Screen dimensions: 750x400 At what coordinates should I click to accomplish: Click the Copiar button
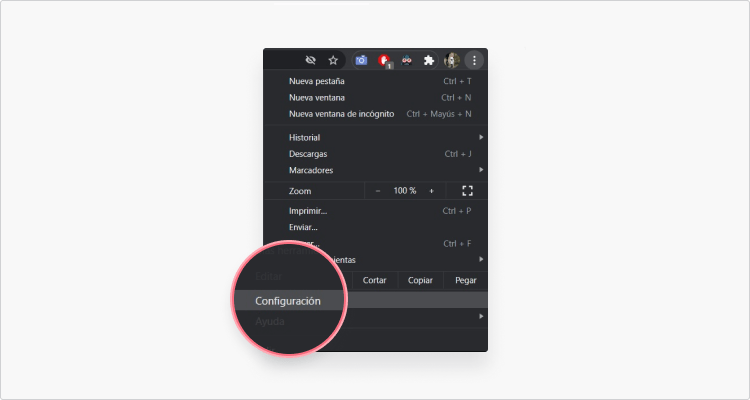pyautogui.click(x=420, y=280)
